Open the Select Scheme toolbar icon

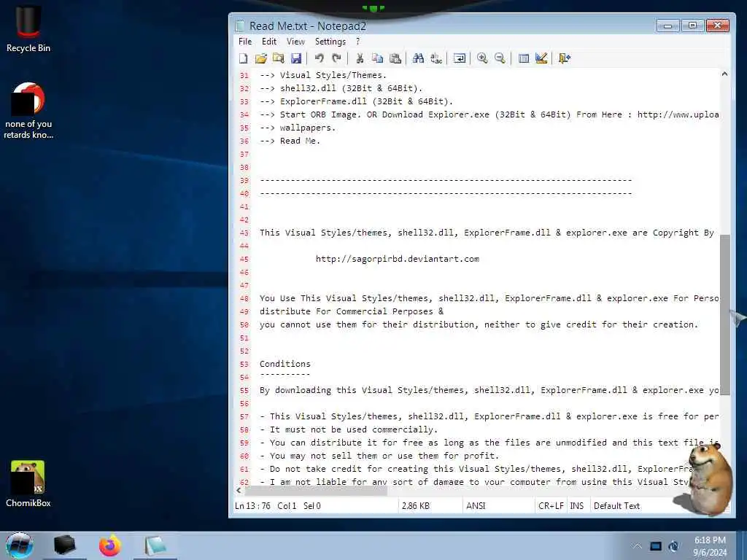click(x=524, y=58)
